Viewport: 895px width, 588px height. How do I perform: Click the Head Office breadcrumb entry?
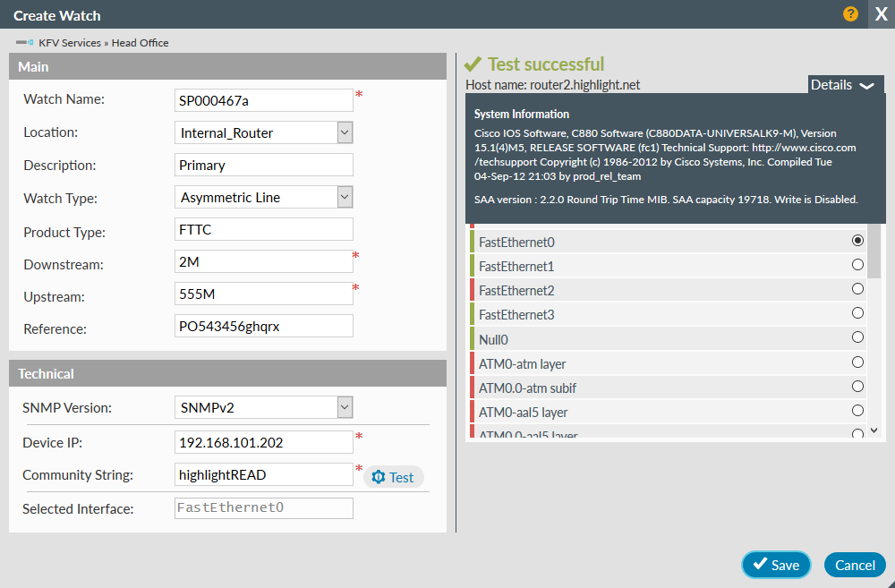(140, 42)
